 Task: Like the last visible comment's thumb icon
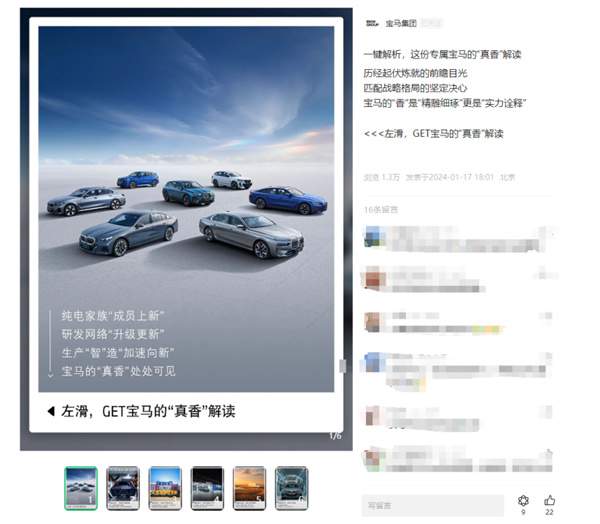tap(548, 453)
